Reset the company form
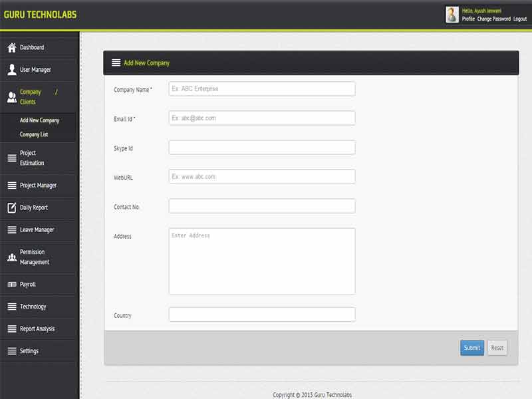The image size is (532, 399). tap(496, 347)
